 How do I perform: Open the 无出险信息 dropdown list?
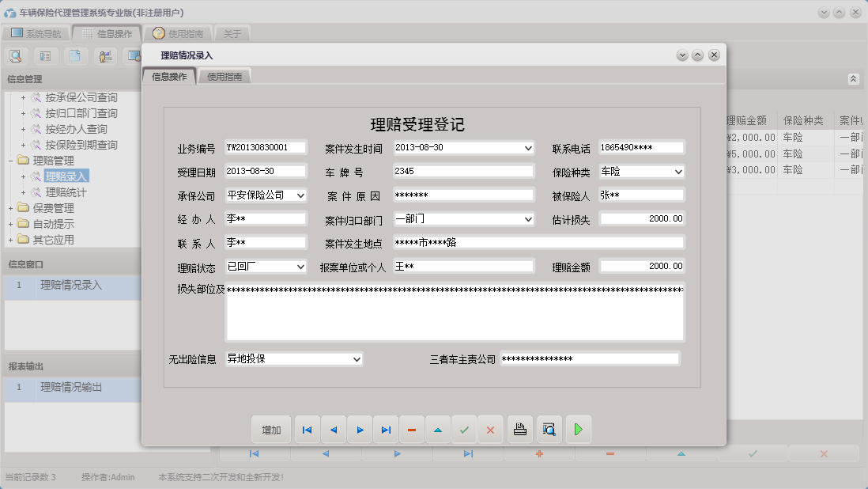(x=357, y=359)
